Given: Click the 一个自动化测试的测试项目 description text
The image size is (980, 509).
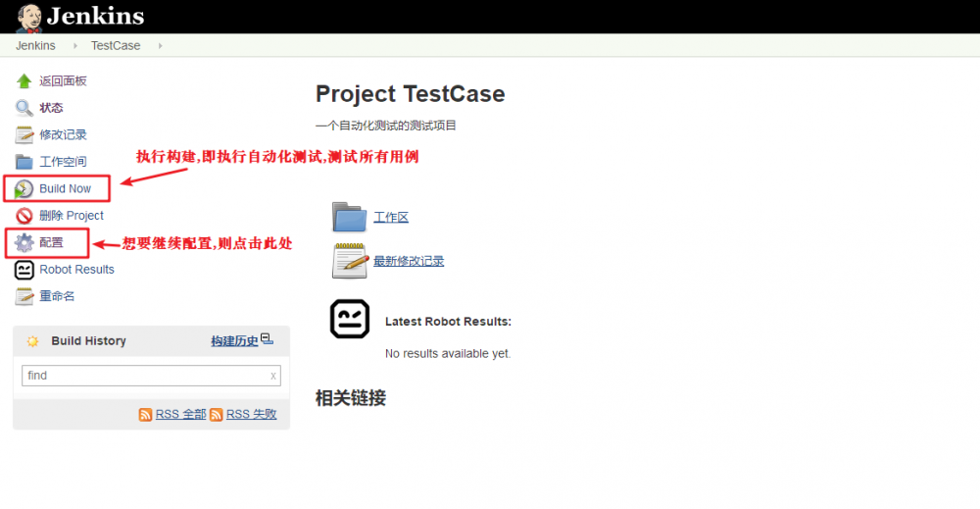Looking at the screenshot, I should click(x=385, y=126).
